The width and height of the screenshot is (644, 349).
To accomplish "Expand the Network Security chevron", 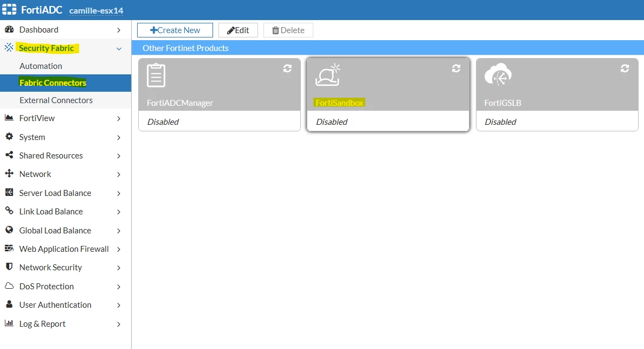I will tap(119, 268).
